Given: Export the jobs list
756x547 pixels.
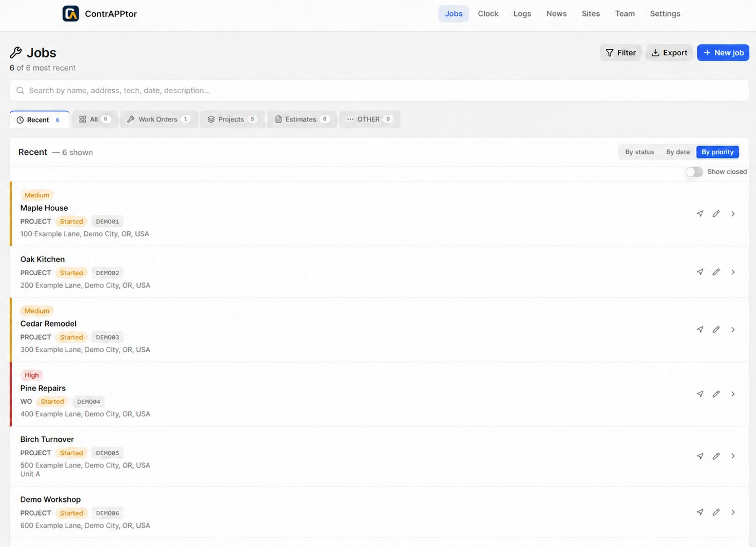Looking at the screenshot, I should (x=669, y=53).
